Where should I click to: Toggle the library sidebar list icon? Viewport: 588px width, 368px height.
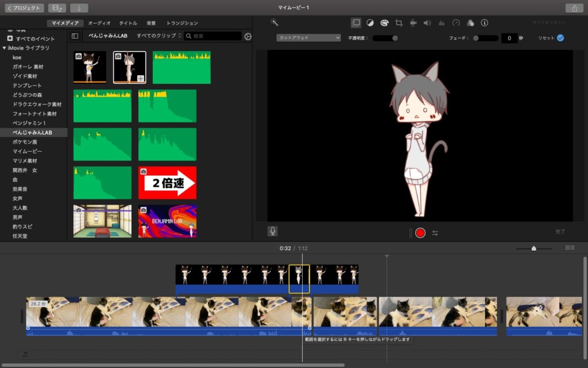point(75,36)
